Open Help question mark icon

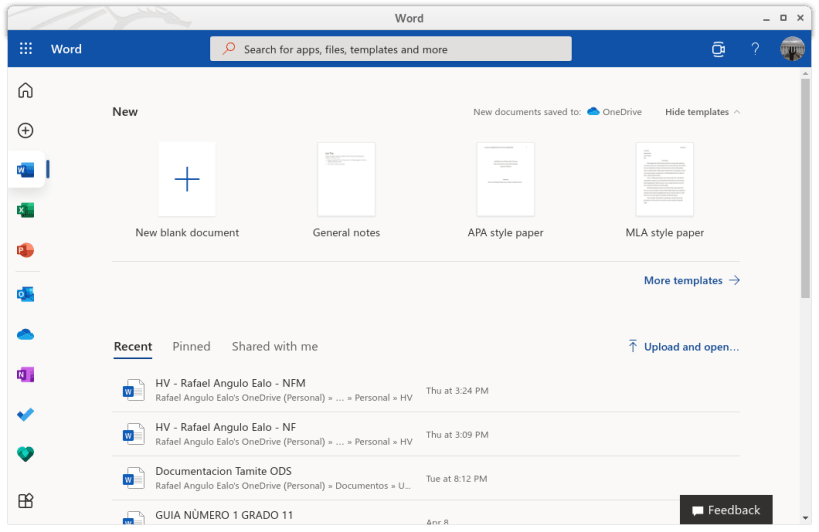(x=755, y=49)
